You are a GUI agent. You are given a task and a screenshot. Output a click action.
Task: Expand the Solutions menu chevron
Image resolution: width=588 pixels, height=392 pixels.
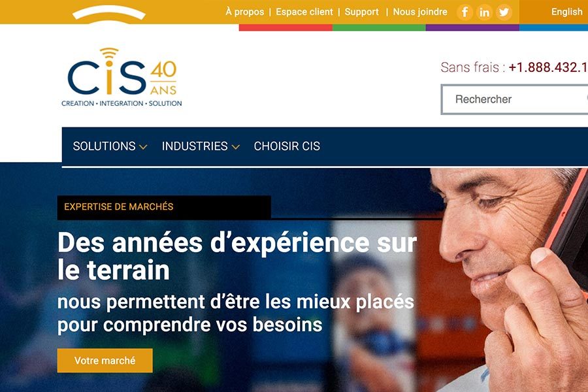click(143, 146)
